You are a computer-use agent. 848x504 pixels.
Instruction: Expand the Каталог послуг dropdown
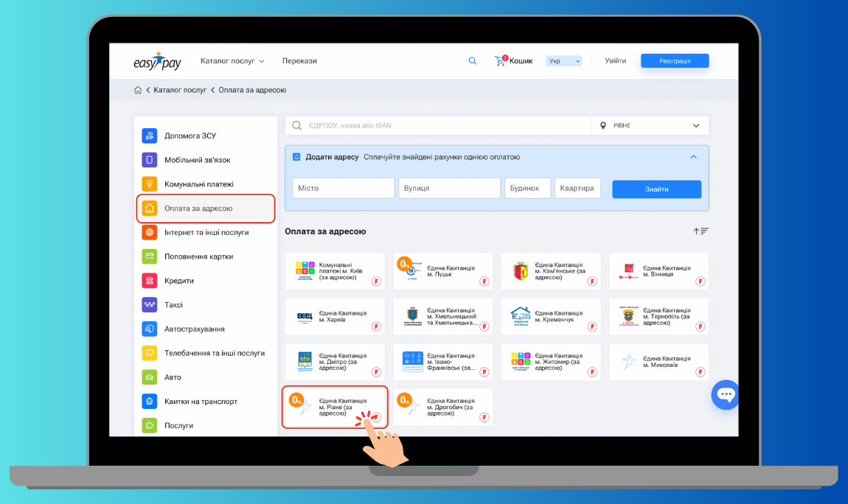click(x=232, y=61)
